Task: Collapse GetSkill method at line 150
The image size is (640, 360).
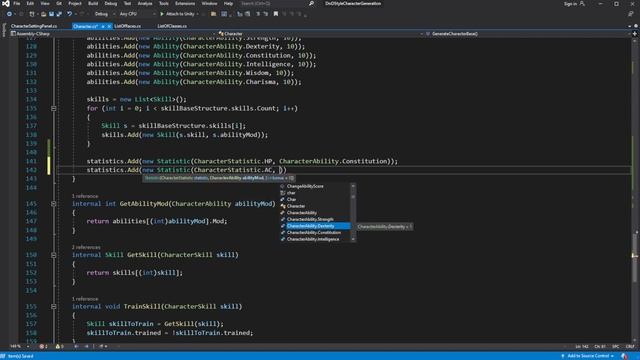Action: click(x=53, y=255)
